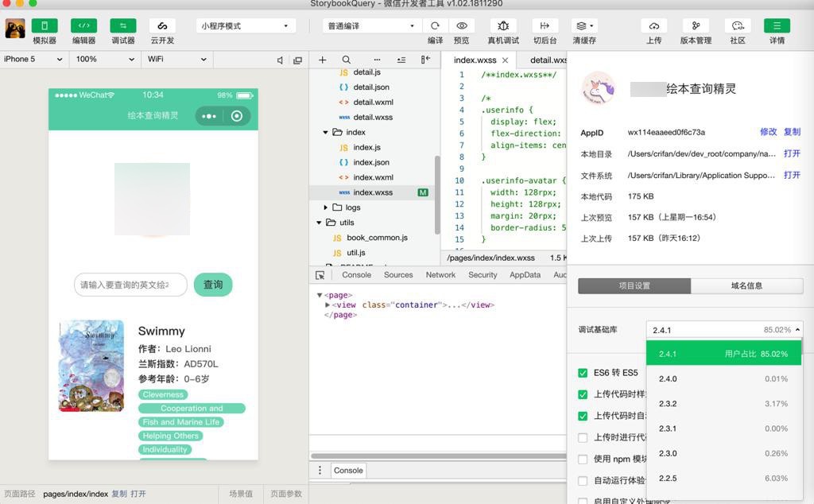Toggle ES6 转 ES5 checkbox
The image size is (814, 504).
(583, 373)
